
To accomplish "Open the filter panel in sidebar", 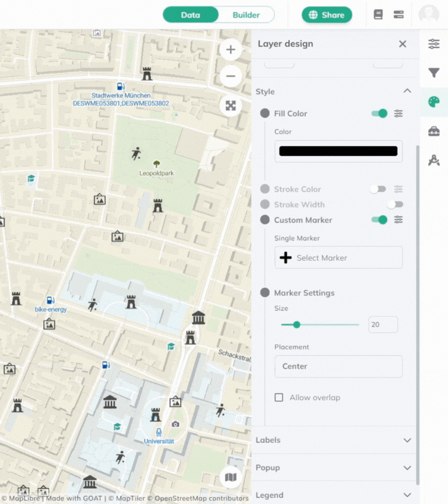I will (x=433, y=73).
